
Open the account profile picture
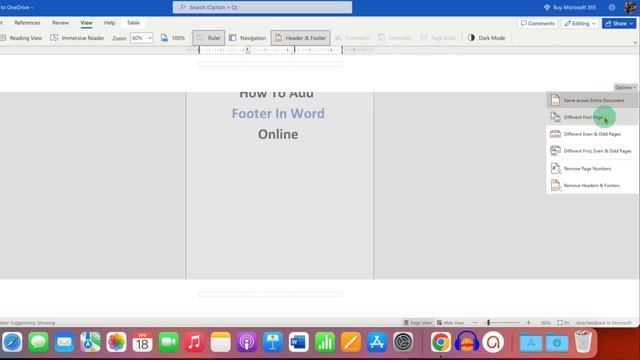pyautogui.click(x=630, y=7)
